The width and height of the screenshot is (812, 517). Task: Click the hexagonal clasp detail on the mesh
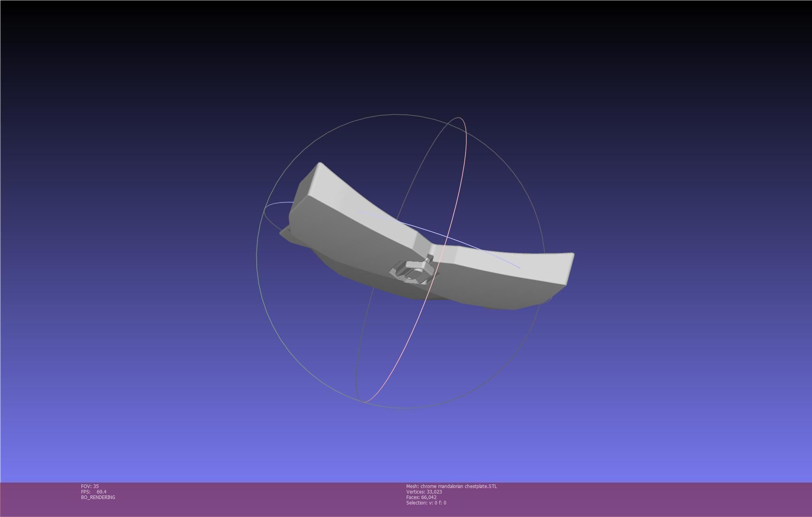click(x=412, y=271)
